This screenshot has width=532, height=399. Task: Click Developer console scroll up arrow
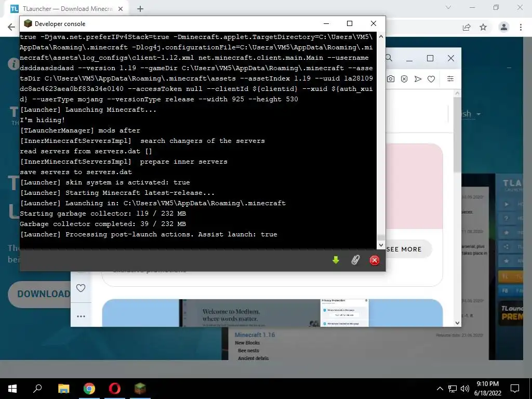point(381,36)
